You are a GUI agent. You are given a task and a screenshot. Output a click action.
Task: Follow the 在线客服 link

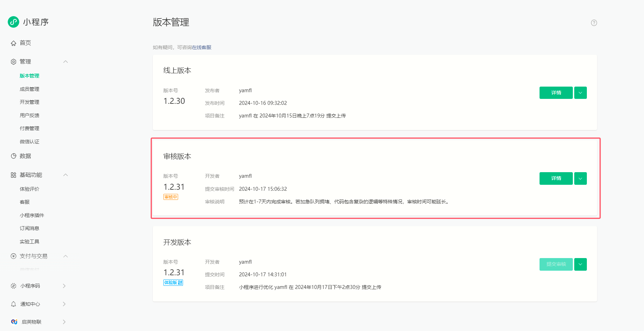pos(202,47)
